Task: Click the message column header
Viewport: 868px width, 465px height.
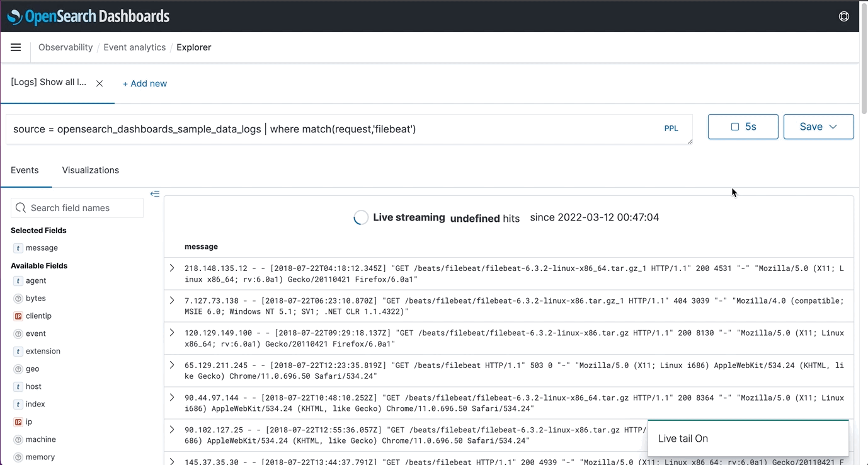Action: [x=202, y=247]
